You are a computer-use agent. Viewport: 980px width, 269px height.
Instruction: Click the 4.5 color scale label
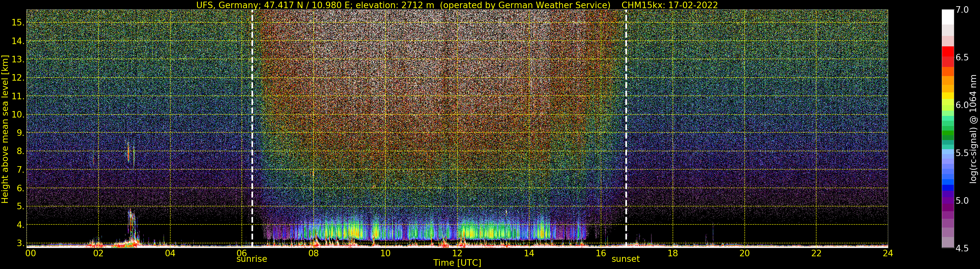coord(962,248)
